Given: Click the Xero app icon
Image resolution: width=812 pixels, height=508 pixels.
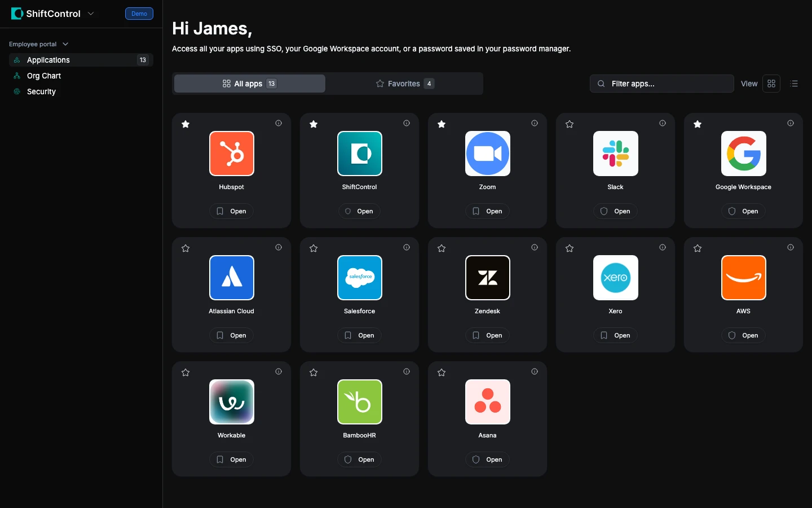Looking at the screenshot, I should point(616,278).
